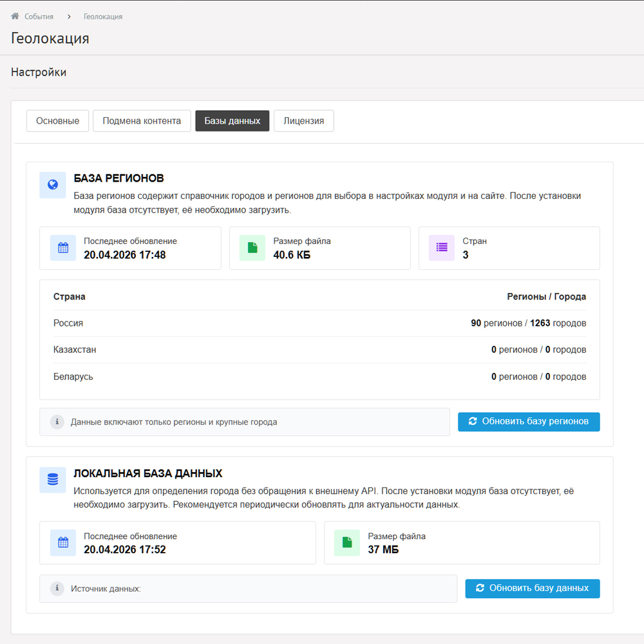644x644 pixels.
Task: Click info icon near Источник данных
Action: click(57, 589)
